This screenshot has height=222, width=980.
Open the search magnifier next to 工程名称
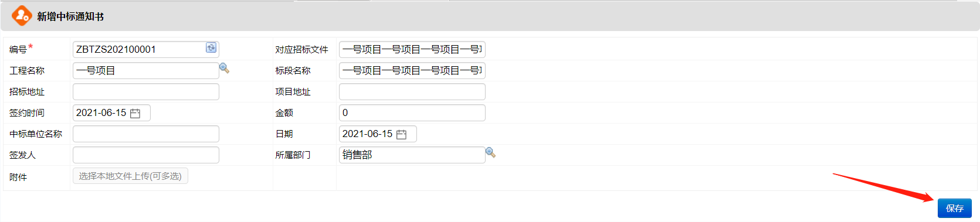[224, 69]
